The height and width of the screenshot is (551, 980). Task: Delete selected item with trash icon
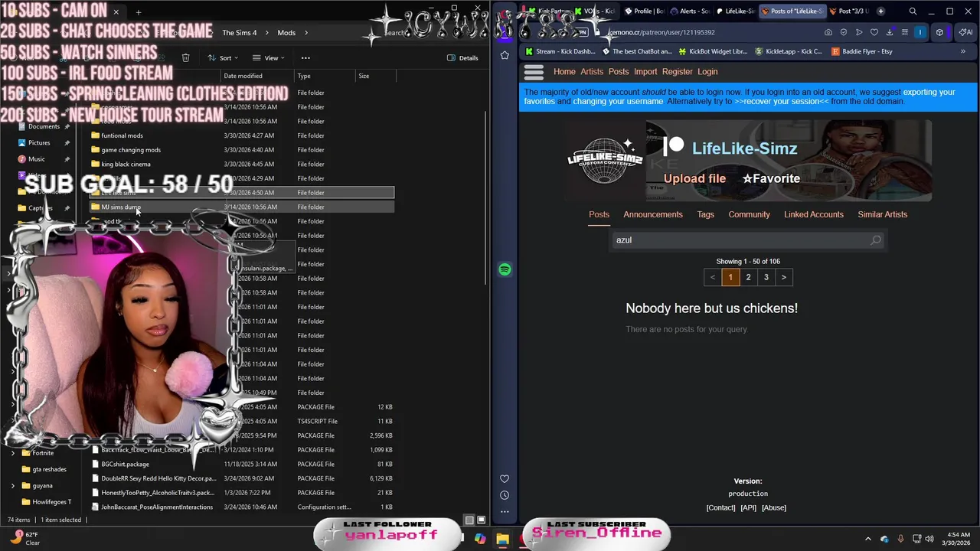[x=185, y=58]
